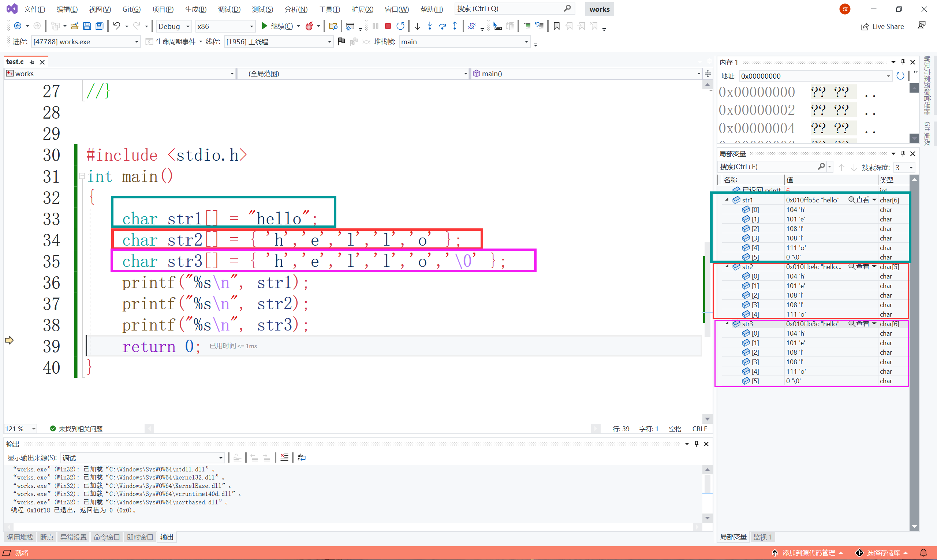Click the editor vertical scrollbar down arrow
Viewport: 937px width, 560px height.
click(707, 419)
